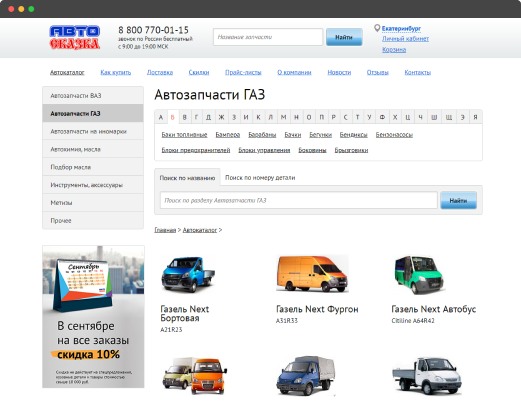
Task: Select Инструменты, аксессуары in sidebar
Action: coord(93,185)
